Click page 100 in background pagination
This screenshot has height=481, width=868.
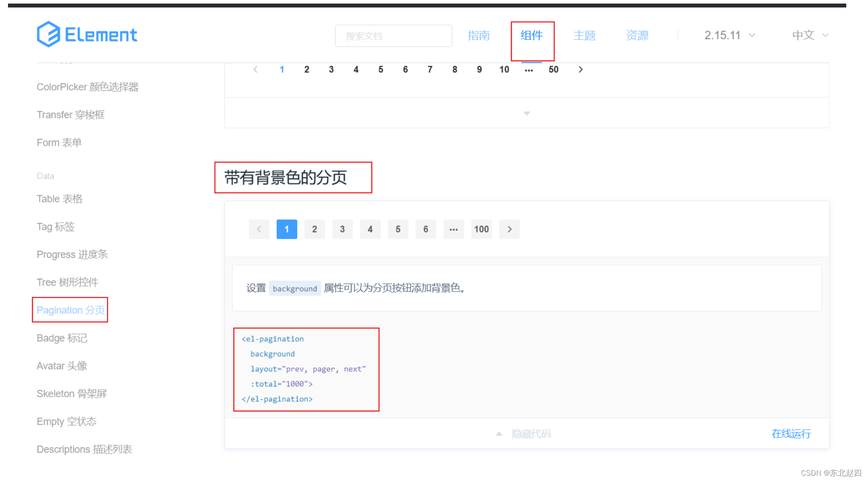481,229
